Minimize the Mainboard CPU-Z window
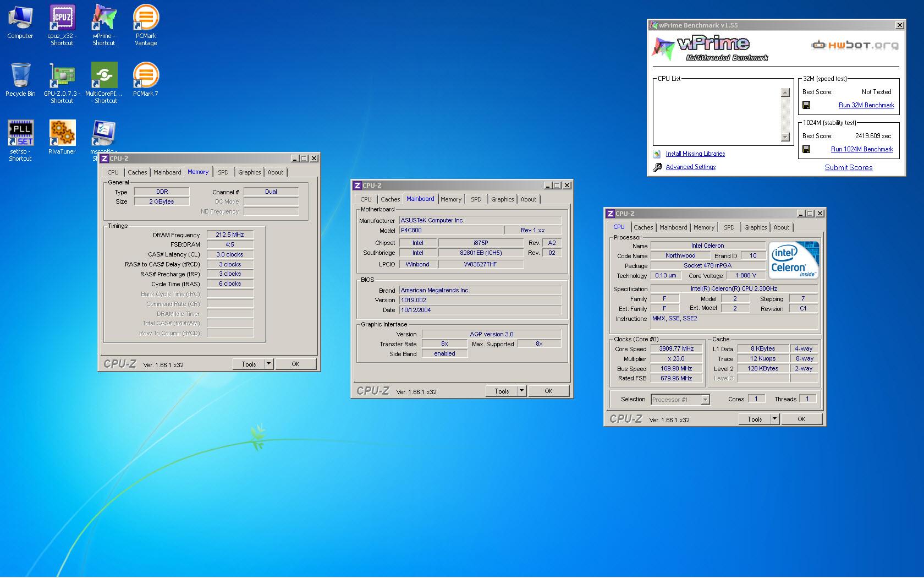Screen dimensions: 924x578 [x=548, y=186]
